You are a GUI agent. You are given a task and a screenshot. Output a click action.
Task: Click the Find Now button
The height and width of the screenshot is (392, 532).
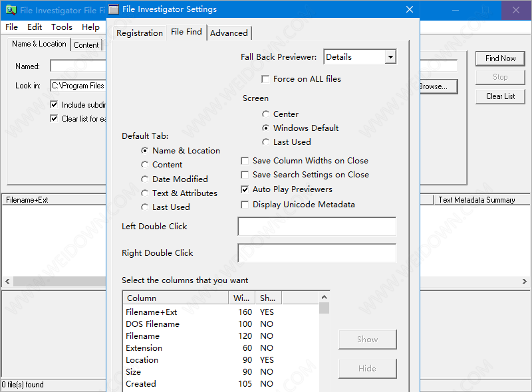tap(500, 58)
